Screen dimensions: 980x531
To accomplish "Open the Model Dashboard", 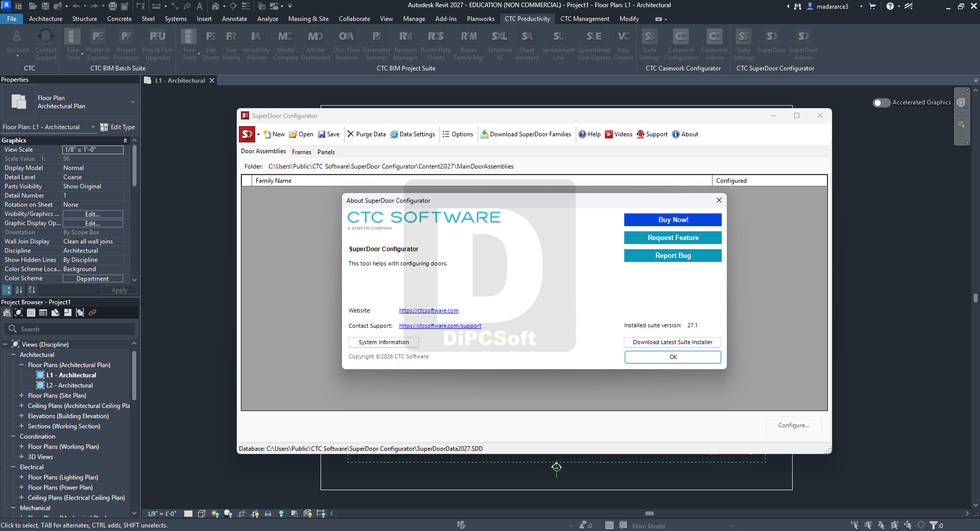I will pyautogui.click(x=315, y=45).
